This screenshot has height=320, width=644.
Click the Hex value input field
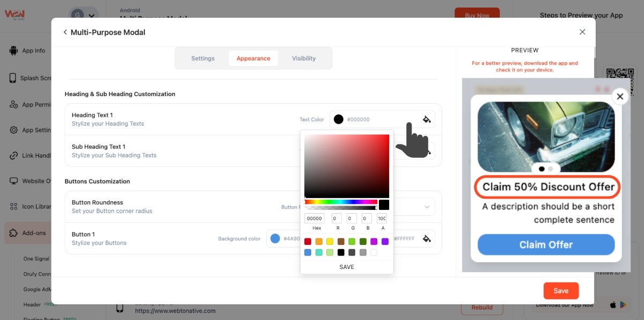click(314, 219)
